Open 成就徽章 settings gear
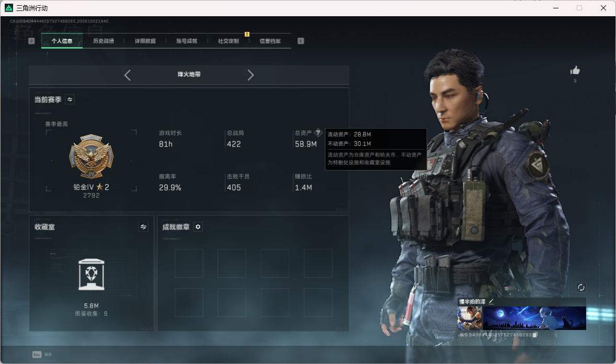This screenshot has height=364, width=616. point(198,227)
